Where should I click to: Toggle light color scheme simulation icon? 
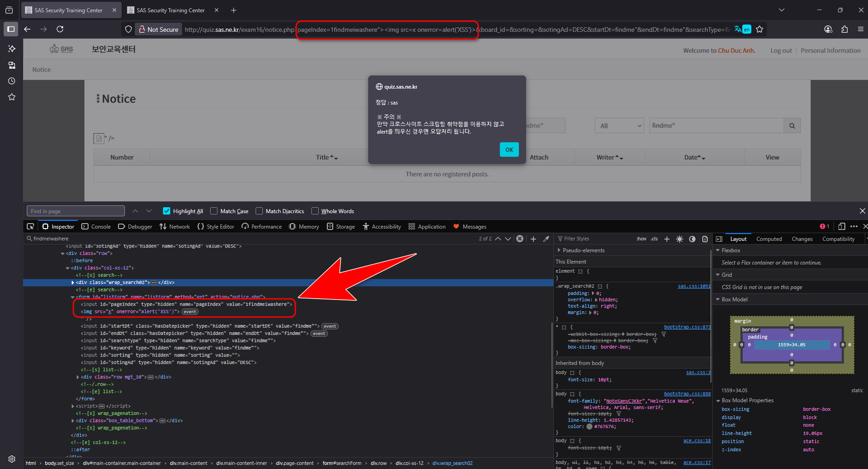click(x=679, y=239)
